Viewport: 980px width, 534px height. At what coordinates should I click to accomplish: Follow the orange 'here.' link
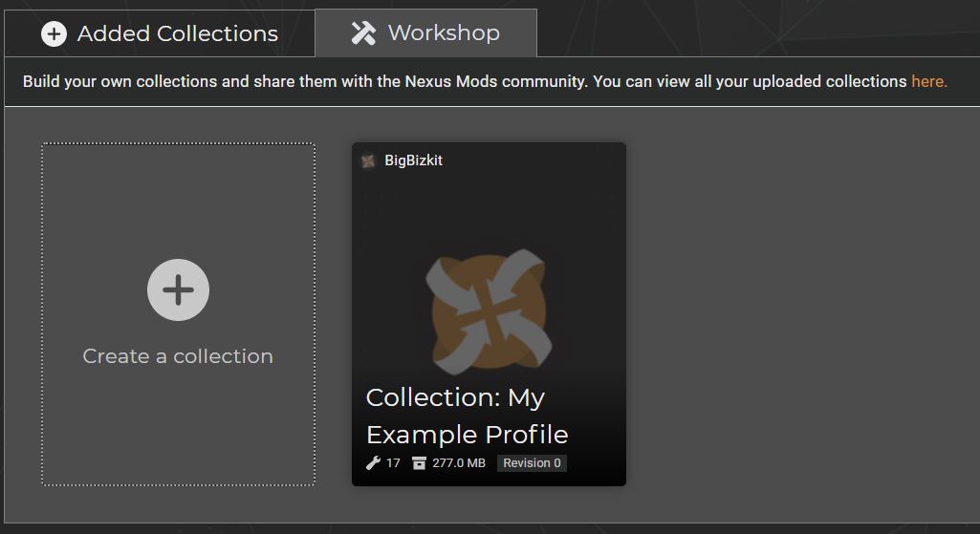[928, 82]
